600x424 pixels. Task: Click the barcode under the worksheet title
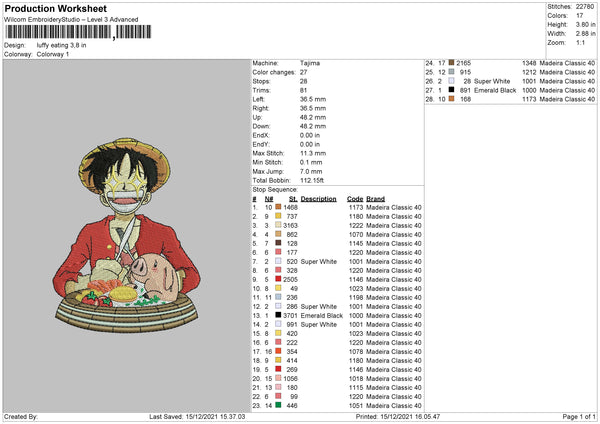tap(78, 32)
